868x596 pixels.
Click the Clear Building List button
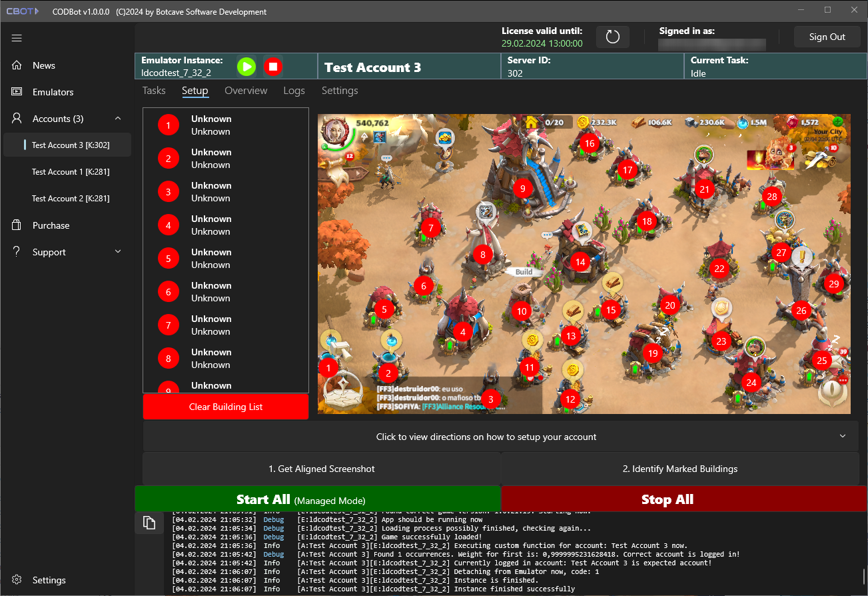[x=226, y=407]
